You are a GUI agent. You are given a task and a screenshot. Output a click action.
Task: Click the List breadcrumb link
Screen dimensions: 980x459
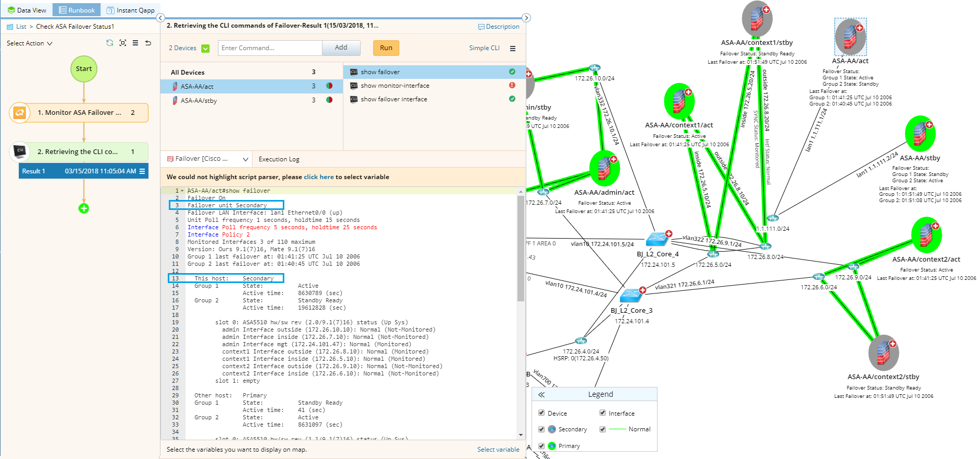tap(21, 27)
